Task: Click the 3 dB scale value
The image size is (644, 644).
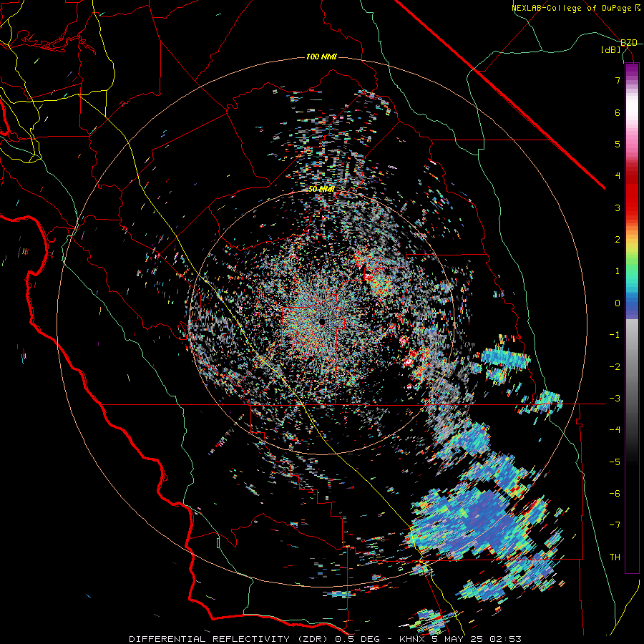Action: click(x=618, y=208)
